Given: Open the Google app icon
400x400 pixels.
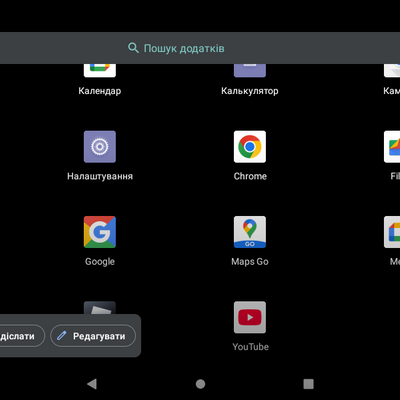Looking at the screenshot, I should [100, 232].
